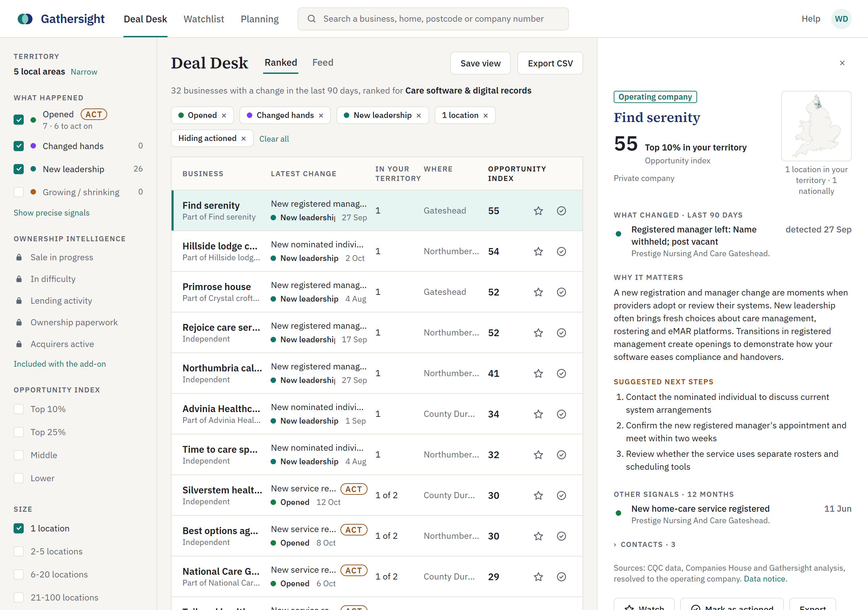
Task: Enable the Growing / shrinking checkbox
Action: pyautogui.click(x=19, y=192)
